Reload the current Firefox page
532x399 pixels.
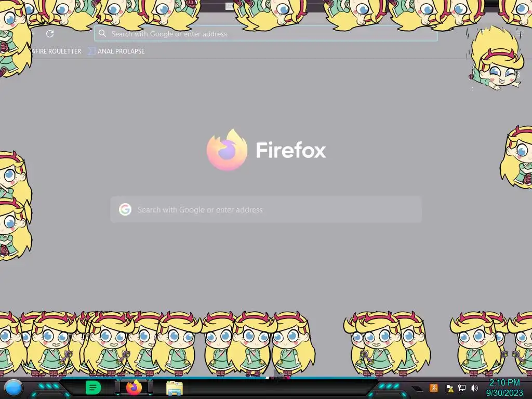pyautogui.click(x=50, y=34)
